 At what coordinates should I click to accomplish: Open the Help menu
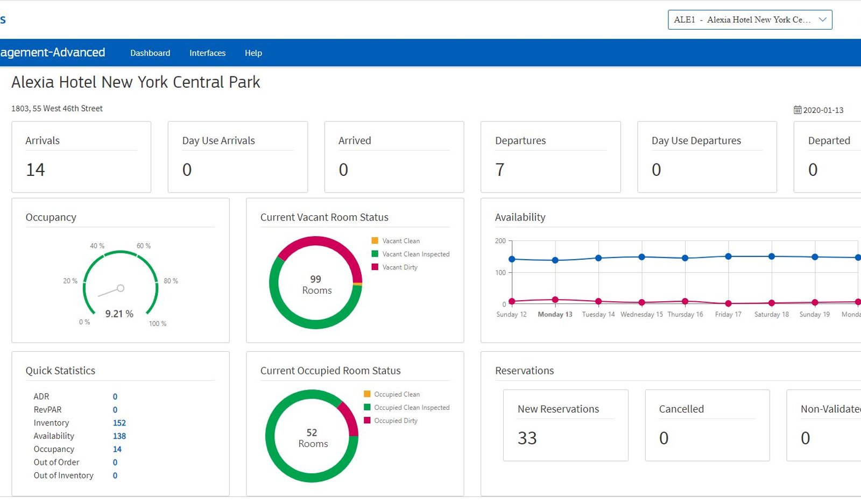[x=253, y=53]
